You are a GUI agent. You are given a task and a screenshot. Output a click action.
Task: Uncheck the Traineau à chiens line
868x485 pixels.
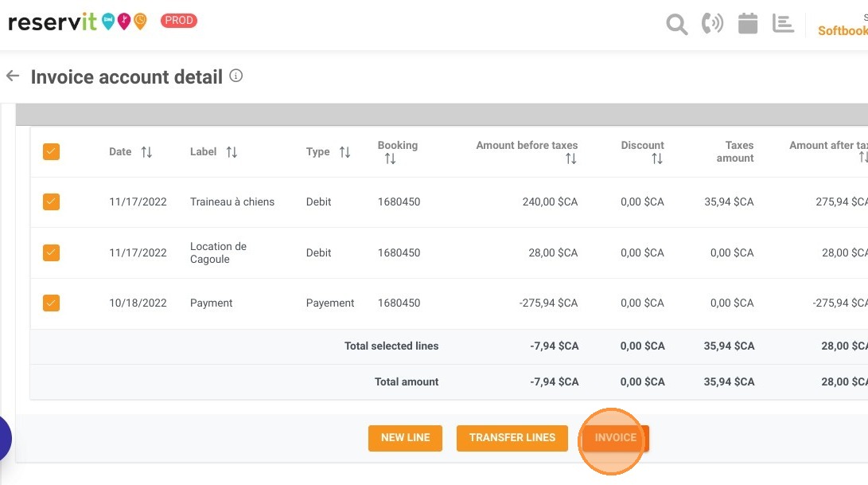(x=51, y=201)
